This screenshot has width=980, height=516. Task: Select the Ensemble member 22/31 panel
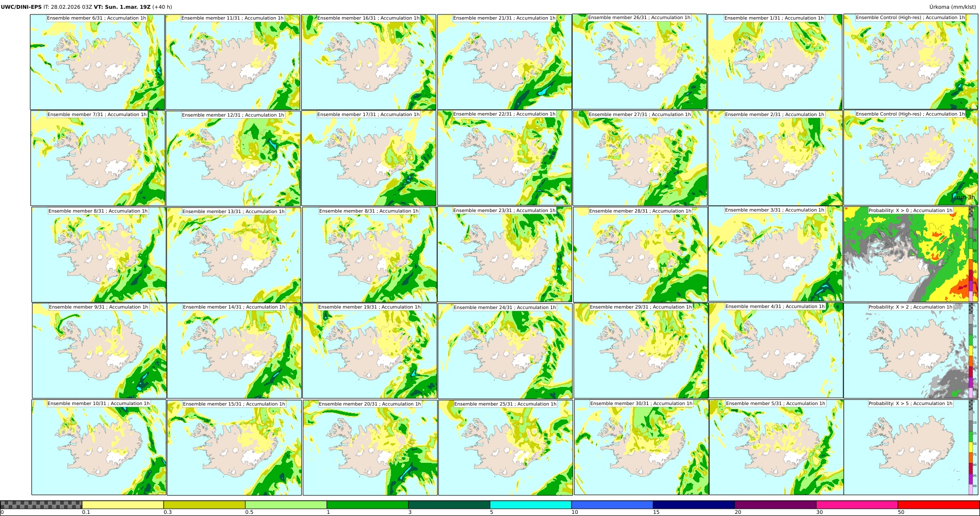[x=504, y=158]
